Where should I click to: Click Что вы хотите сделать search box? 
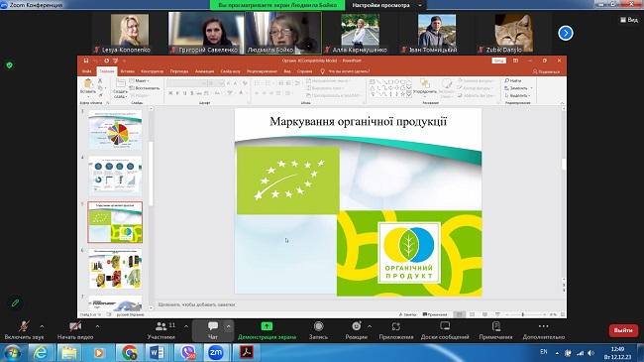(349, 71)
